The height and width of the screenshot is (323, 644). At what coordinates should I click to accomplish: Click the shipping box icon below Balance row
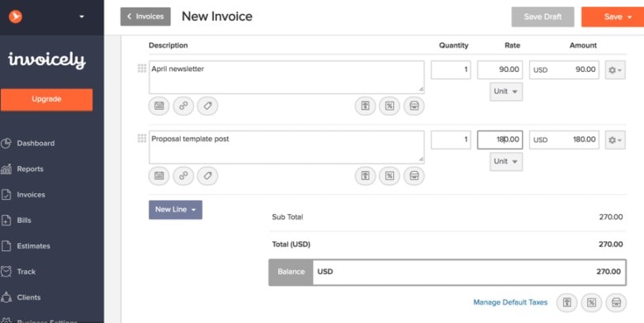click(616, 303)
